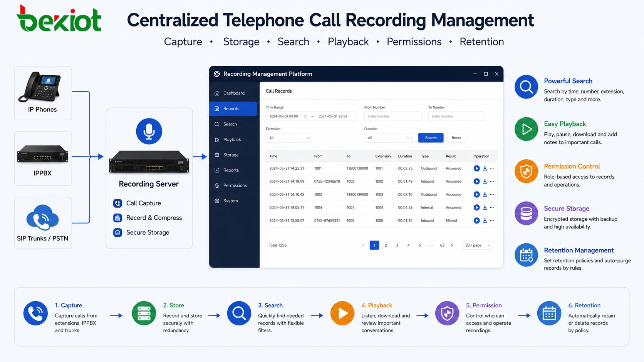Screen dimensions: 644x362
Task: Click the 5. Permission shield icon
Action: [447, 313]
